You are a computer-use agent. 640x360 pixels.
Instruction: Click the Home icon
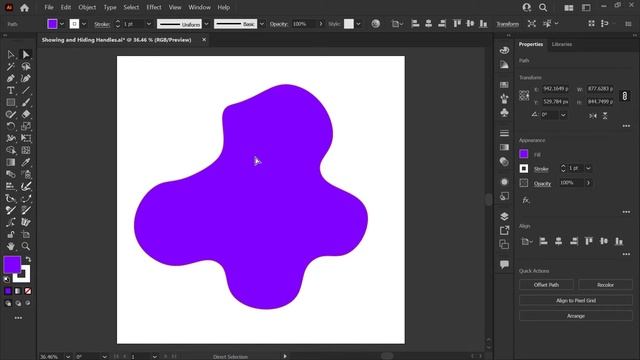[24, 7]
